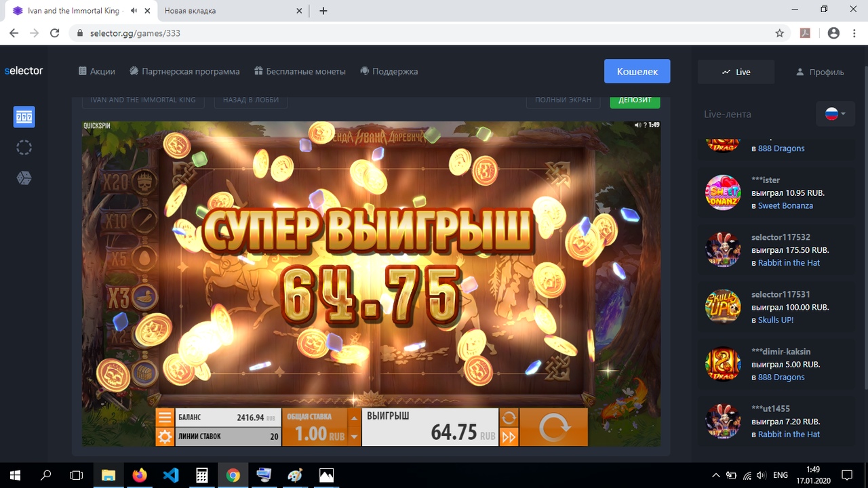Open Calculator from the taskbar
The image size is (868, 488).
coord(202,475)
